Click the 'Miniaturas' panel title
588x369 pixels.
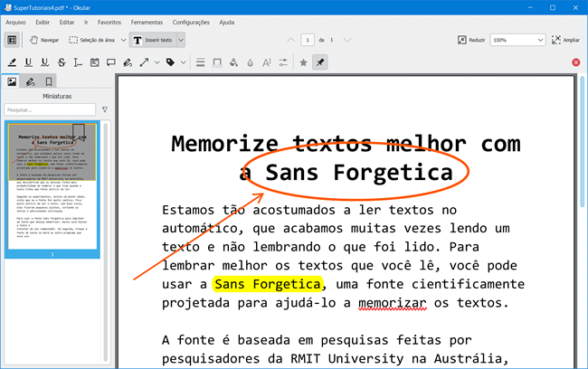(x=57, y=97)
